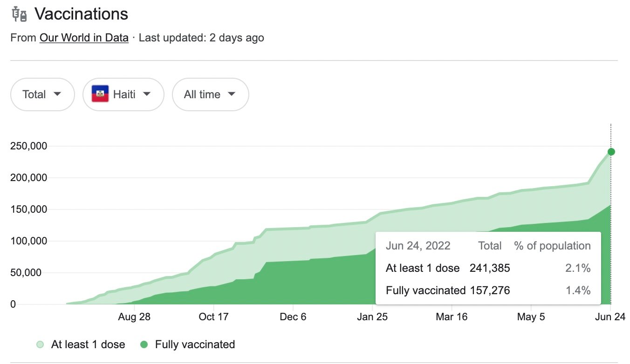Click the Last updated 2 days ago text
This screenshot has width=630, height=364.
pyautogui.click(x=201, y=38)
